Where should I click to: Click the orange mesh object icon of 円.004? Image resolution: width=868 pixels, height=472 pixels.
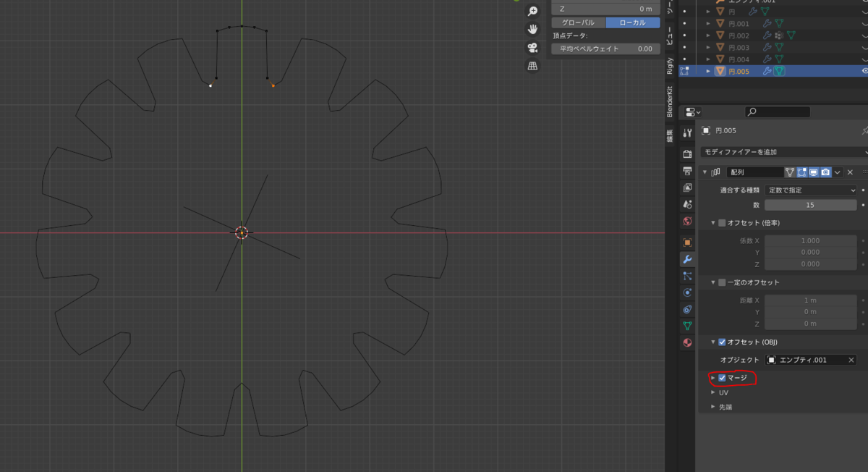(720, 59)
